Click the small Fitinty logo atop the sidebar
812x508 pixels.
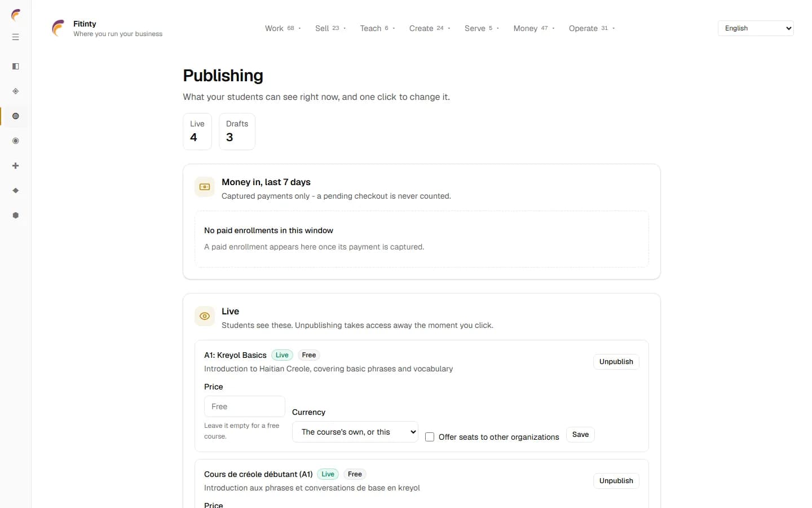(16, 15)
